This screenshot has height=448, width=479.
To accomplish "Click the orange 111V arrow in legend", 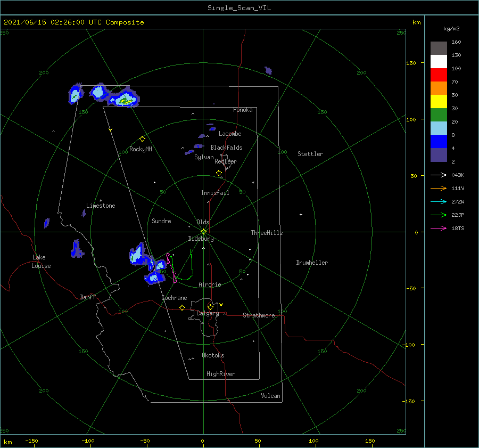I will [x=439, y=189].
